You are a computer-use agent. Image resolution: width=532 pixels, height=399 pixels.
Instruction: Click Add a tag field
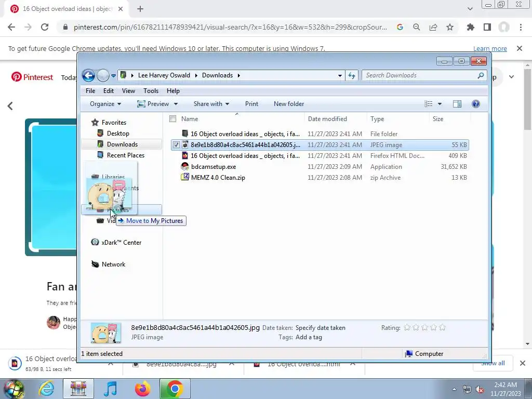(x=309, y=337)
